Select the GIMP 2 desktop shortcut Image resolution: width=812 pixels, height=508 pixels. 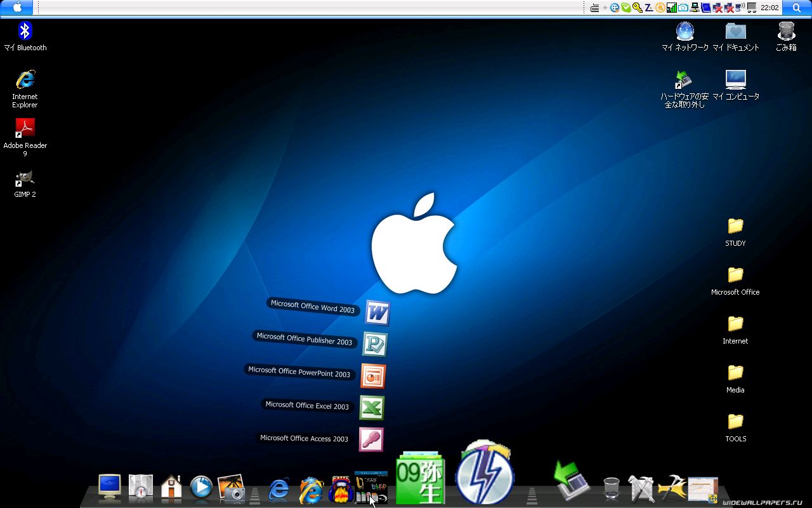coord(25,184)
